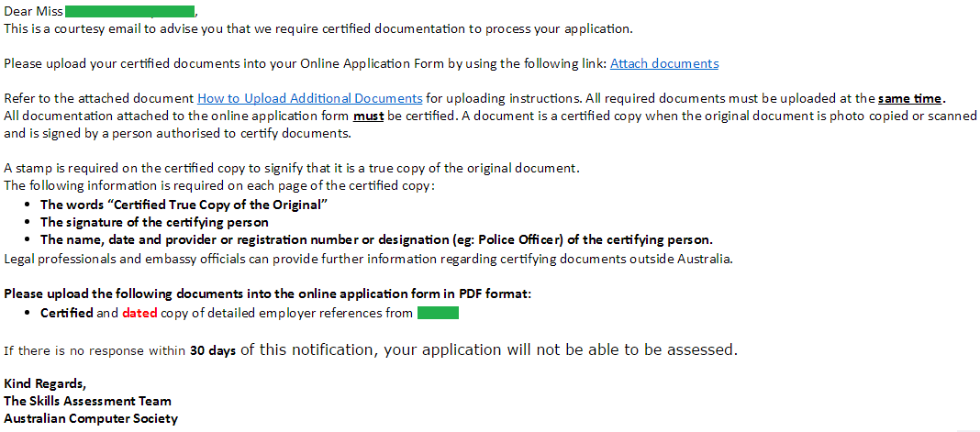Screen dimensions: 980x432
Task: Open the Attach documents link
Action: (663, 63)
